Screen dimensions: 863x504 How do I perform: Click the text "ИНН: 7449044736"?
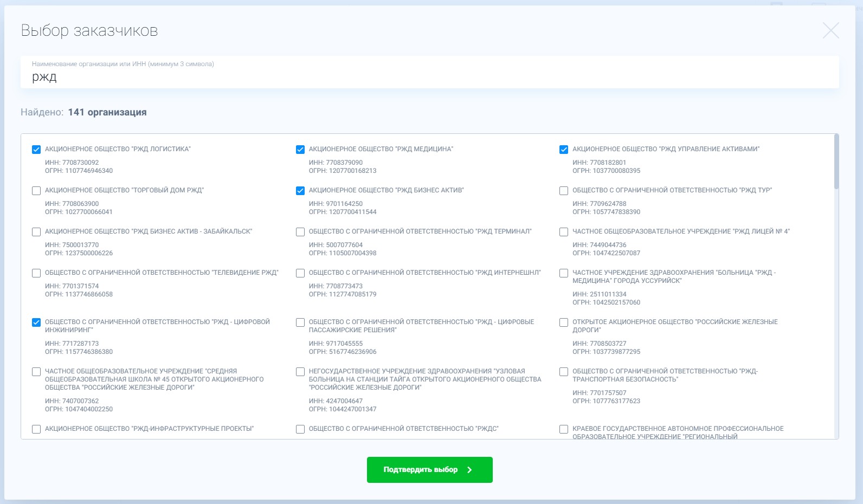tap(600, 245)
